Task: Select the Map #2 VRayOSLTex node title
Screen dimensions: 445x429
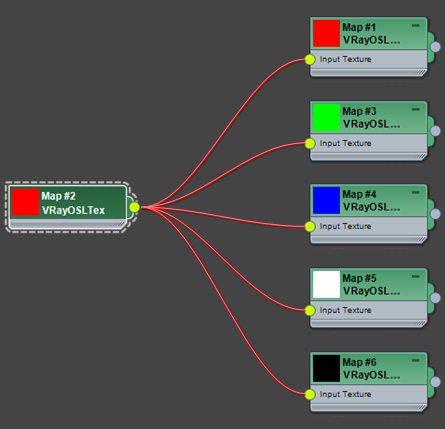Action: [73, 203]
